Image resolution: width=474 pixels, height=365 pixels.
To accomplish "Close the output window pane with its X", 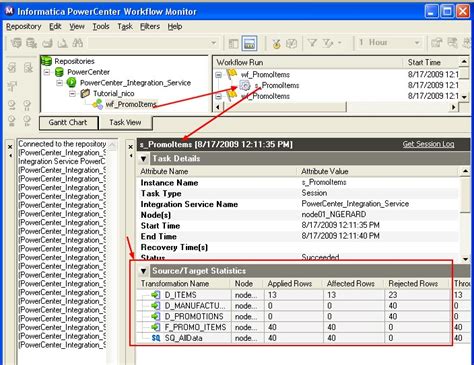I will pyautogui.click(x=10, y=147).
